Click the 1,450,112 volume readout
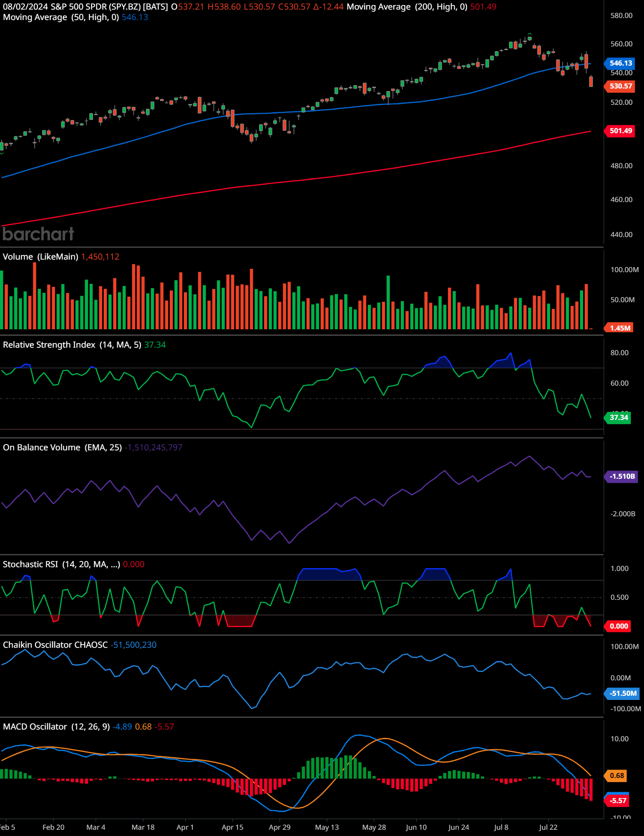 100,257
